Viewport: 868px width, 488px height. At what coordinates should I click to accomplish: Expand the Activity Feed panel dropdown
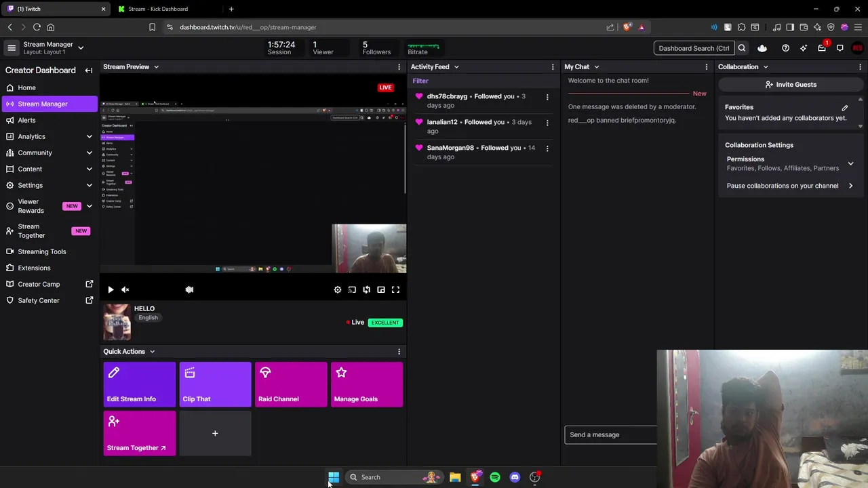pyautogui.click(x=456, y=67)
